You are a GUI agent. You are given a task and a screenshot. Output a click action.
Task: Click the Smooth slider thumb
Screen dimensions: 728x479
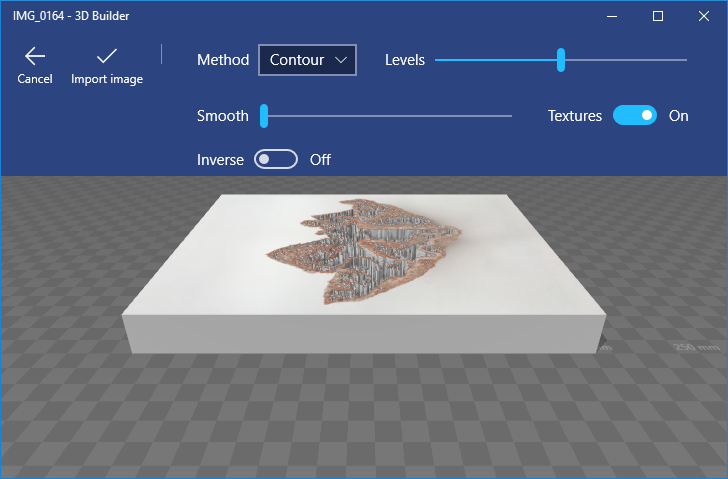point(264,116)
